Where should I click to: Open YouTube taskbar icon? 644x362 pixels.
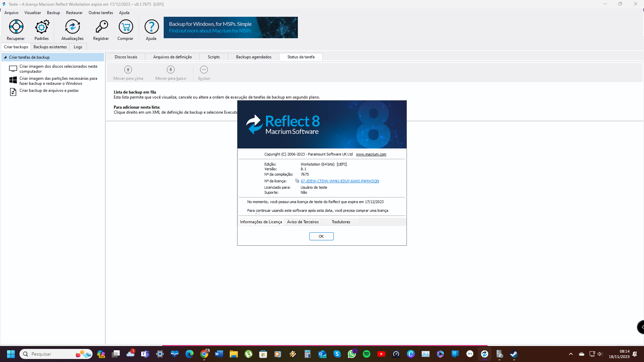point(381,354)
